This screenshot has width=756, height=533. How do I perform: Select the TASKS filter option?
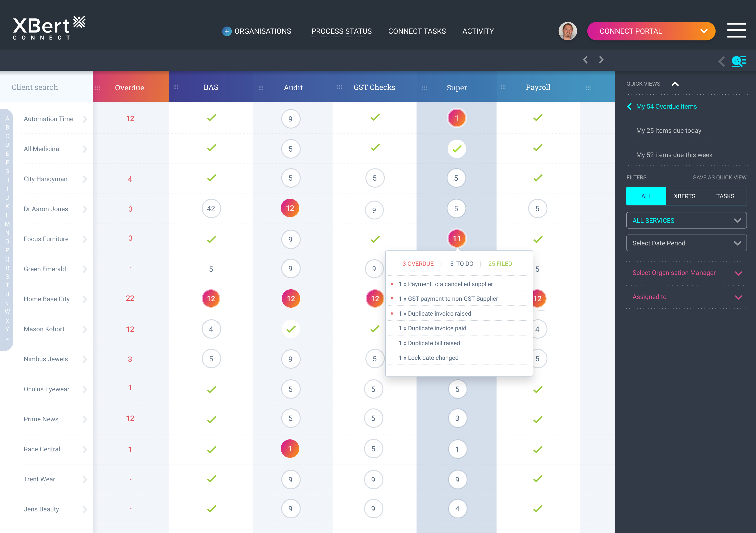725,196
